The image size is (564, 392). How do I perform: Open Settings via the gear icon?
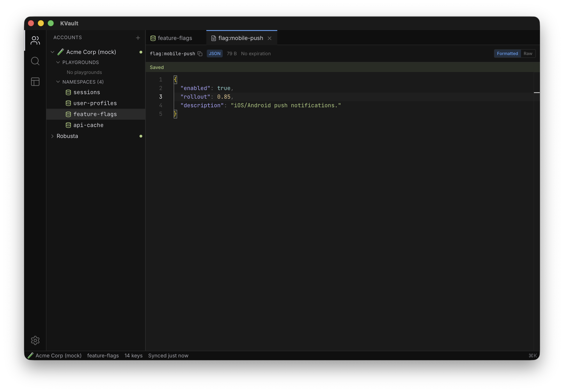tap(35, 340)
